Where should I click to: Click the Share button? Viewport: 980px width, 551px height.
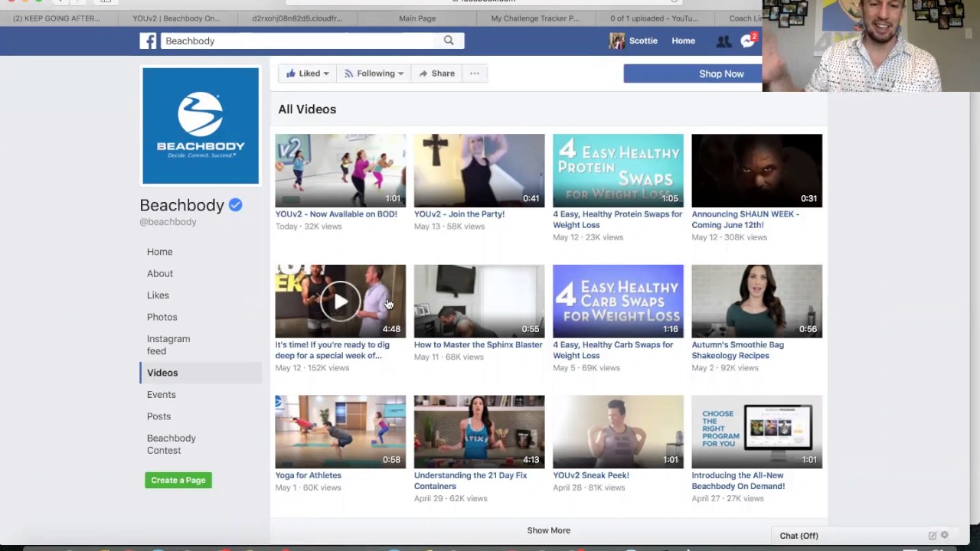click(436, 73)
